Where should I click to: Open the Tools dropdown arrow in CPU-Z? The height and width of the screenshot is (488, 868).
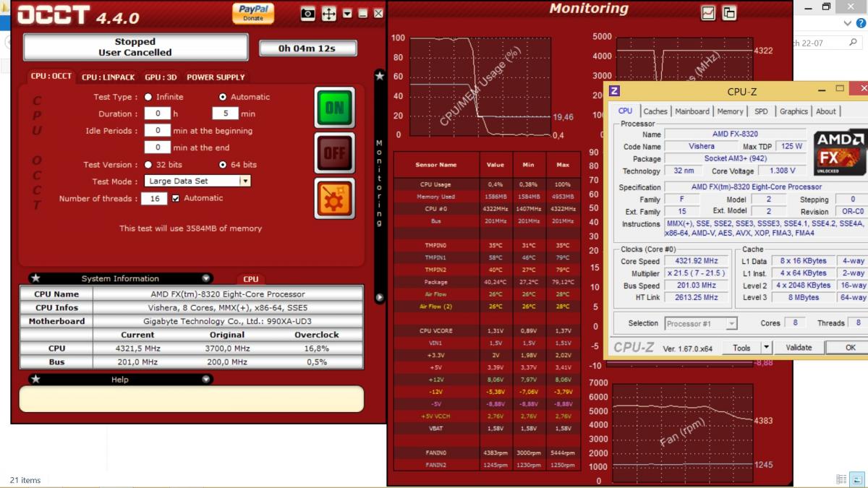point(767,348)
